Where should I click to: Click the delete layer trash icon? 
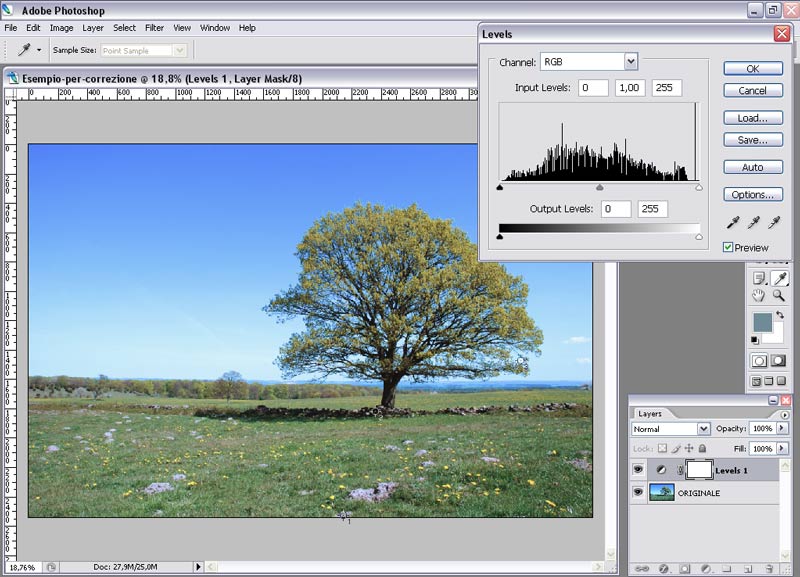pyautogui.click(x=769, y=567)
